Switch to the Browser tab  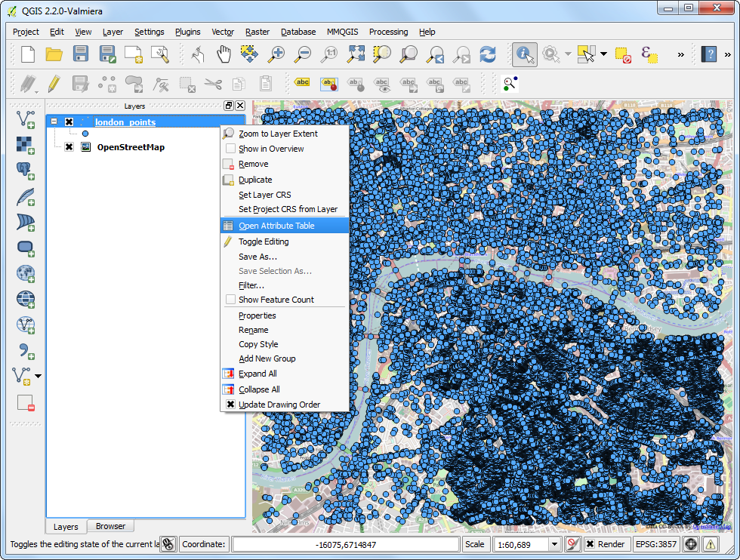point(110,526)
